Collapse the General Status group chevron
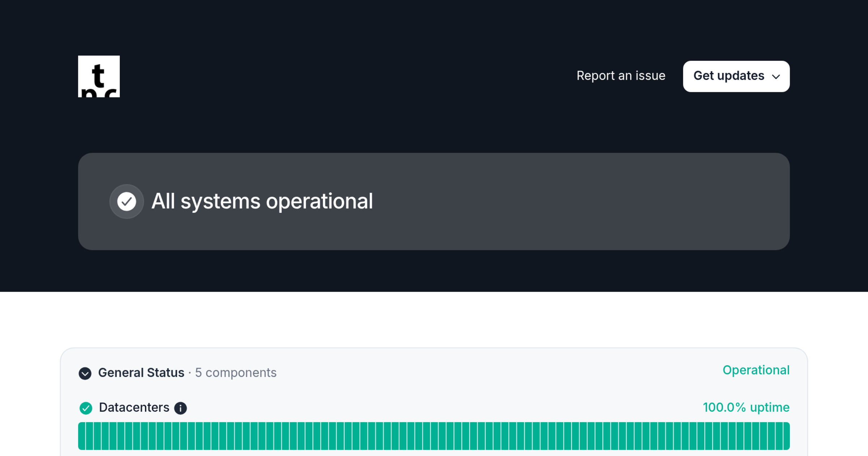Screen dimensions: 868x456 click(x=85, y=373)
